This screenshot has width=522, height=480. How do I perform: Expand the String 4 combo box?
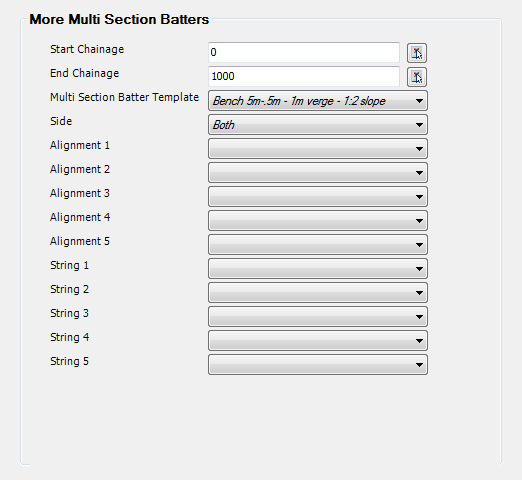click(x=318, y=341)
